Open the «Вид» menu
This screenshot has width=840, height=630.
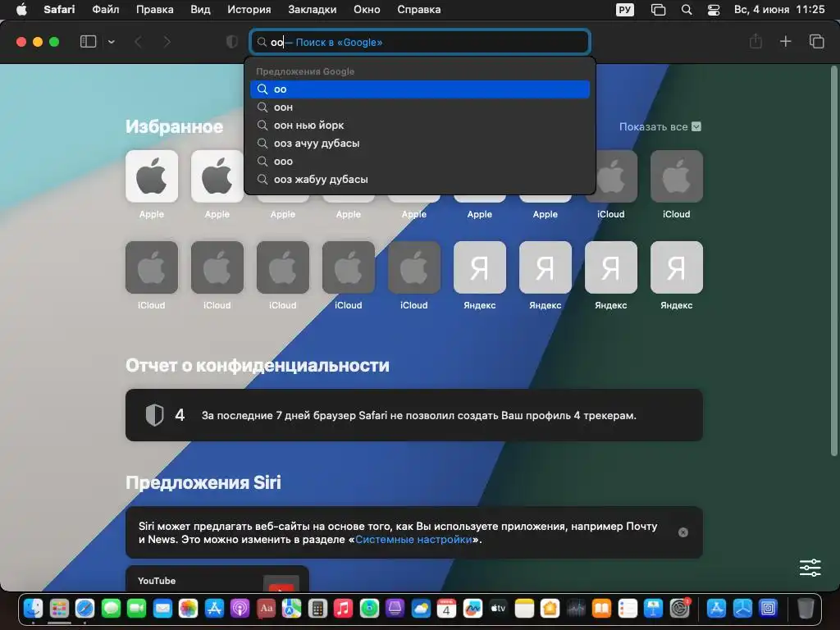[x=200, y=10]
